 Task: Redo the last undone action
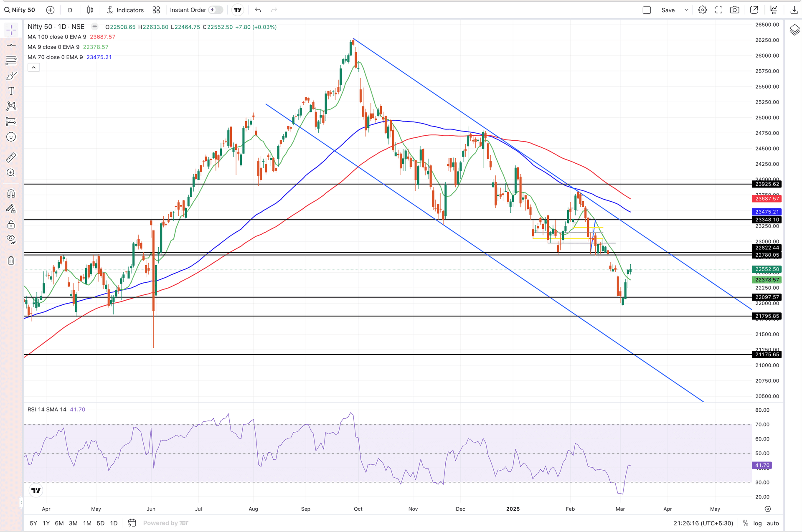click(274, 10)
